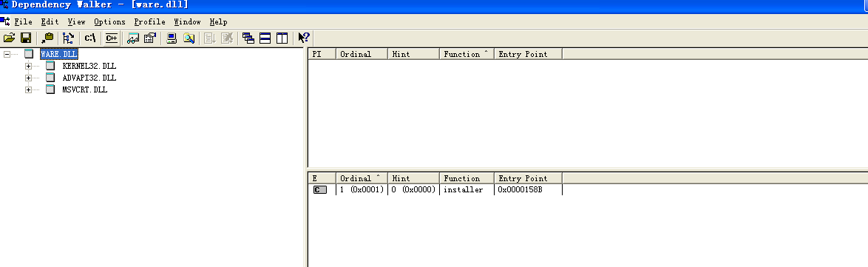Click the Stop Profiling toolbar icon
The image size is (868, 267).
point(226,38)
